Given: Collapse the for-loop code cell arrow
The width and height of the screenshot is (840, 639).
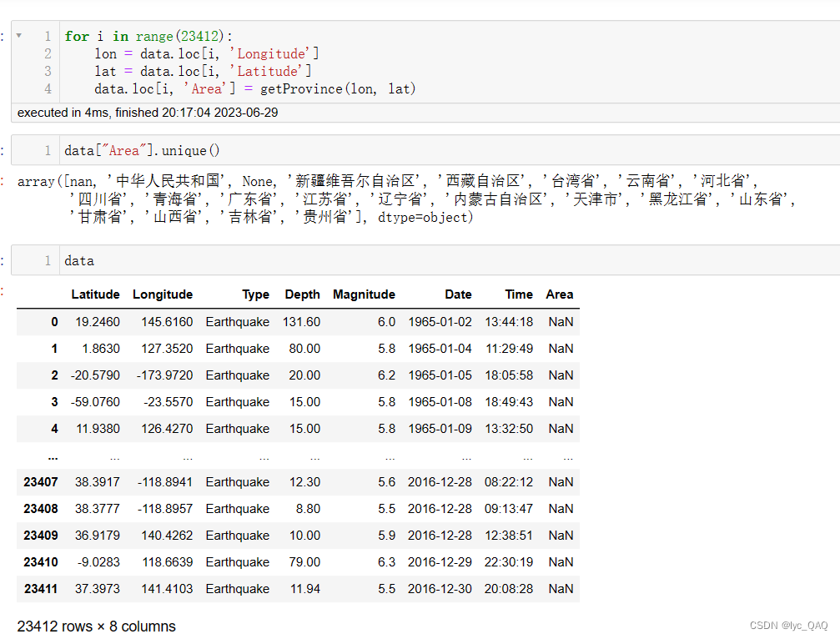Looking at the screenshot, I should [18, 36].
